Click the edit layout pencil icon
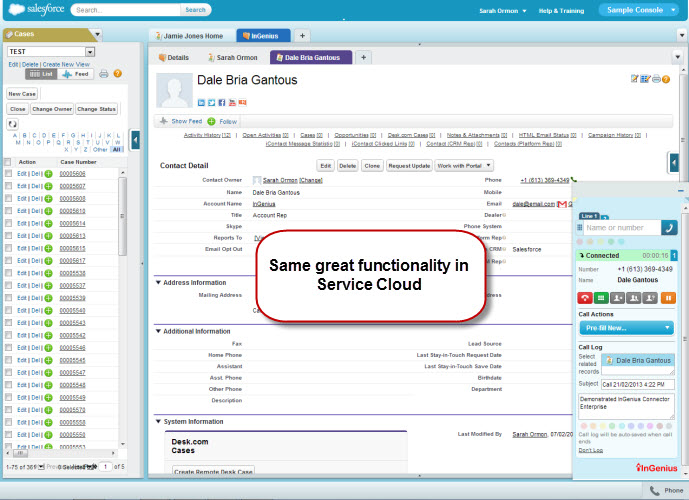The image size is (689, 500). (x=635, y=79)
